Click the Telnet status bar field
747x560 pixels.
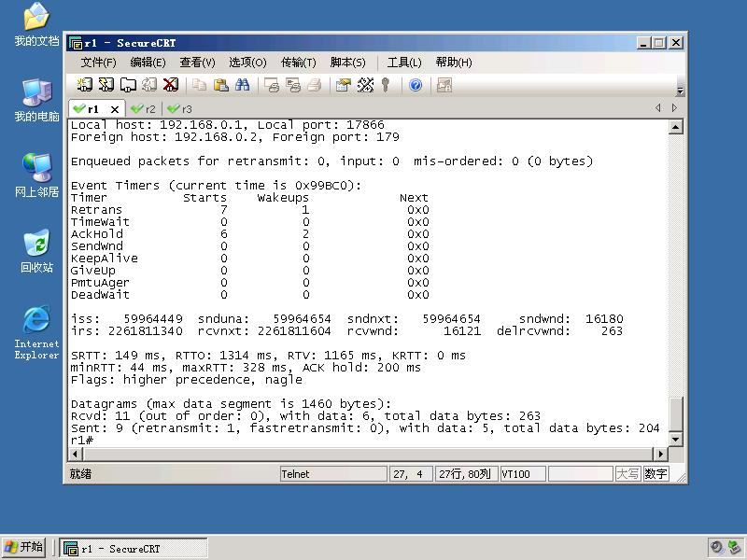tap(333, 474)
